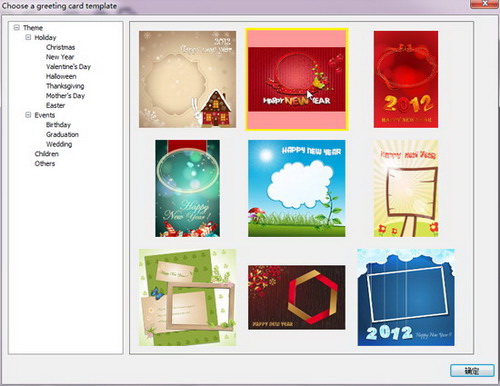
Task: Collapse the Holiday branch
Action: (x=28, y=37)
